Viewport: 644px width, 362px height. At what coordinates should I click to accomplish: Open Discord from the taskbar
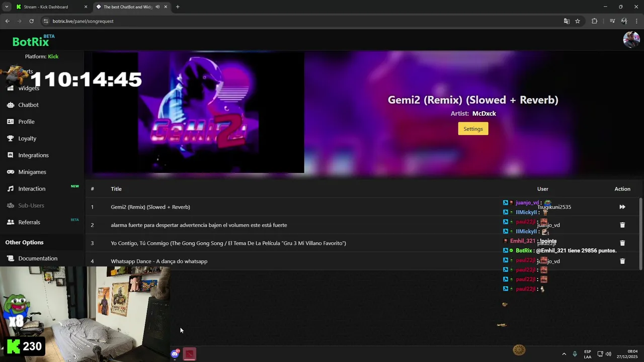coord(175,354)
